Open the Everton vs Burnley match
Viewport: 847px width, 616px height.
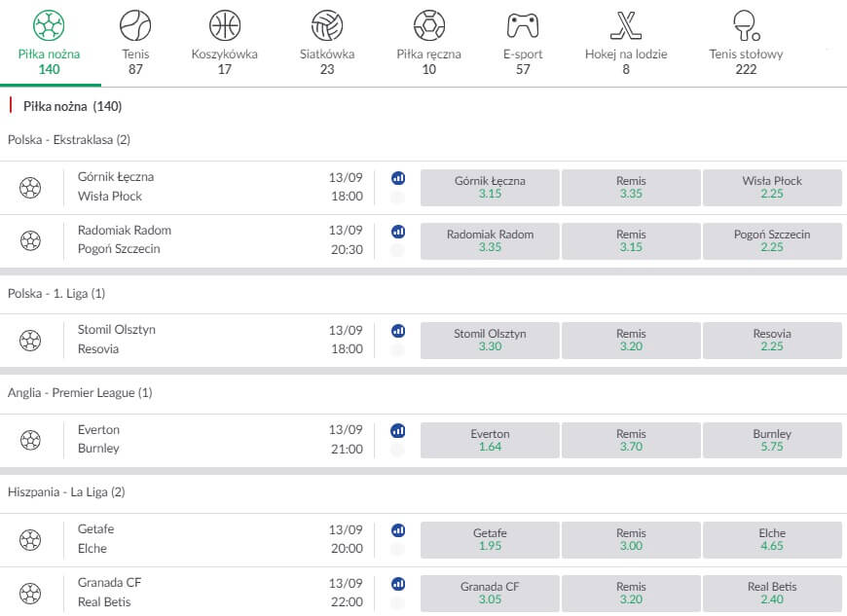(x=99, y=439)
